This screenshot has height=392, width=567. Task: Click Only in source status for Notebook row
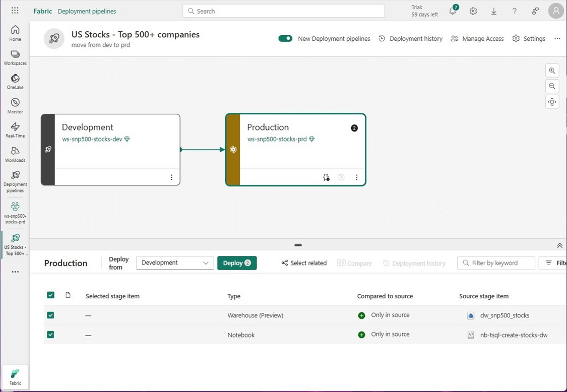pyautogui.click(x=384, y=335)
